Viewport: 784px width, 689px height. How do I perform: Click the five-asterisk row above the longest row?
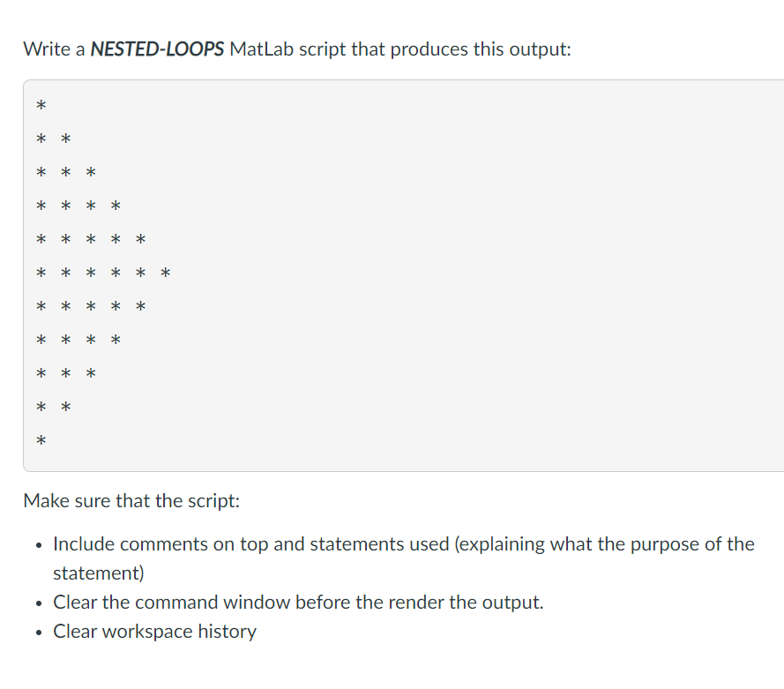(x=91, y=239)
